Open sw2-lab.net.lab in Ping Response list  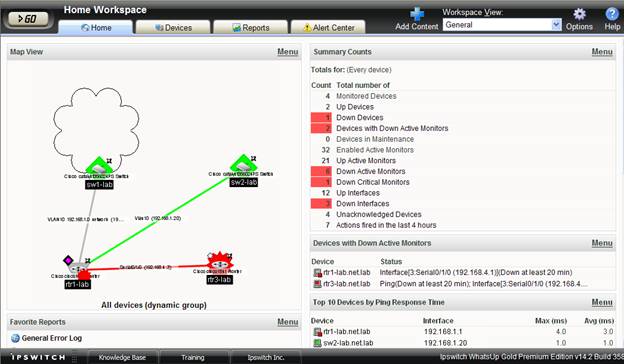[348, 343]
